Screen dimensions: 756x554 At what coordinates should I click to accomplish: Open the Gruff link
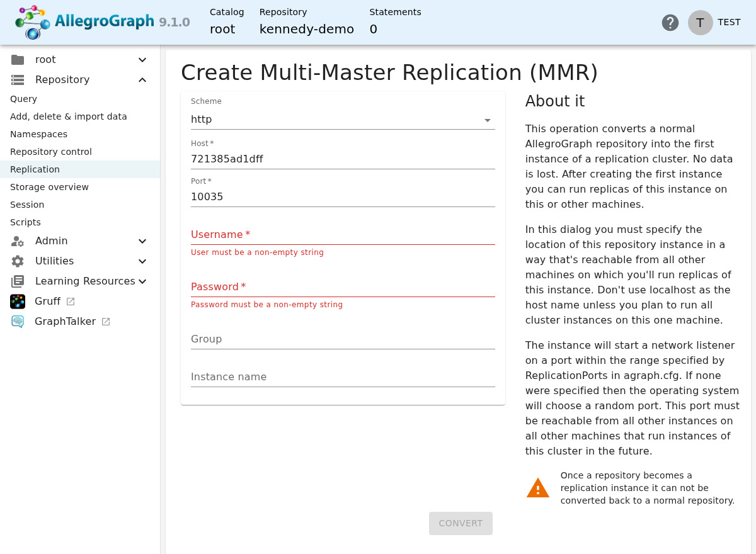pos(47,302)
